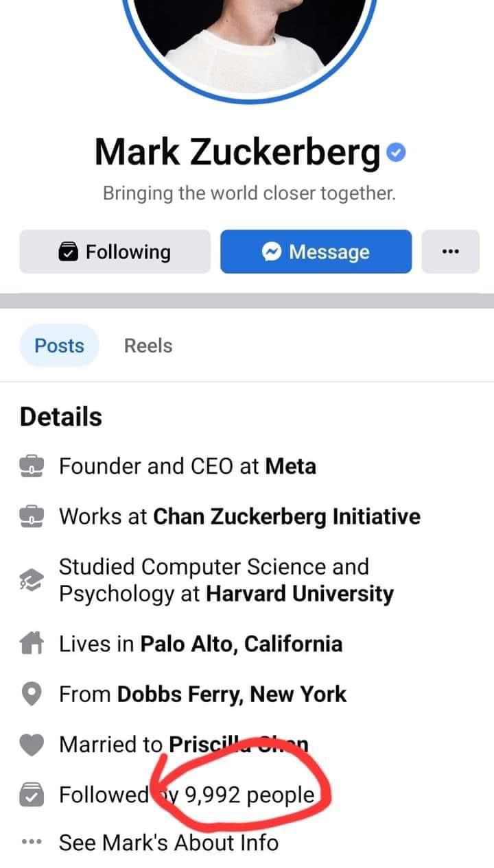Click the graduation cap education icon

(32, 580)
